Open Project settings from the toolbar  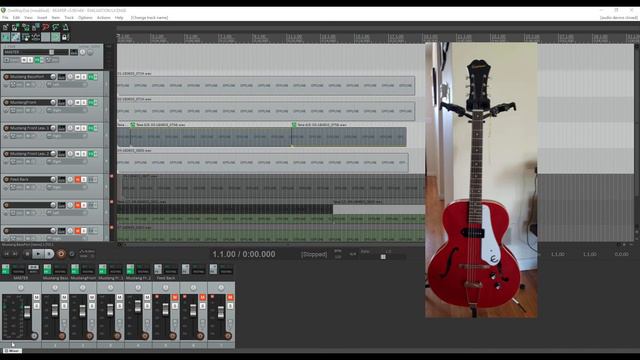click(36, 27)
